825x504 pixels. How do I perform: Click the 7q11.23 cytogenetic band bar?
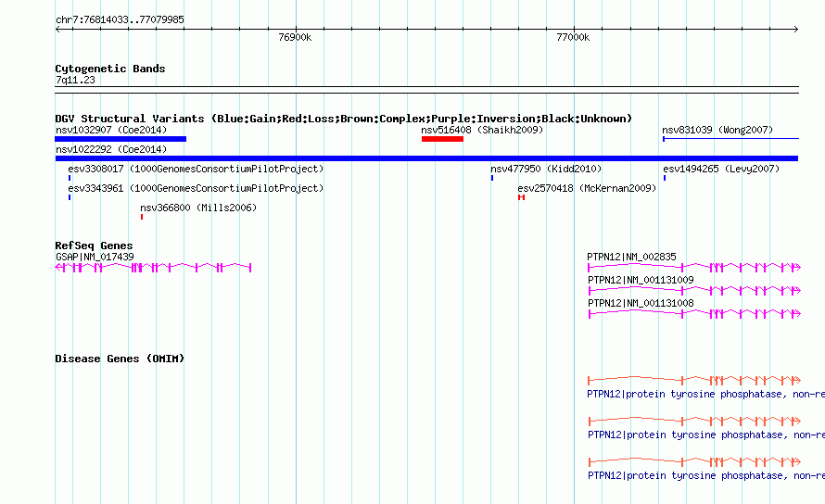pos(426,90)
